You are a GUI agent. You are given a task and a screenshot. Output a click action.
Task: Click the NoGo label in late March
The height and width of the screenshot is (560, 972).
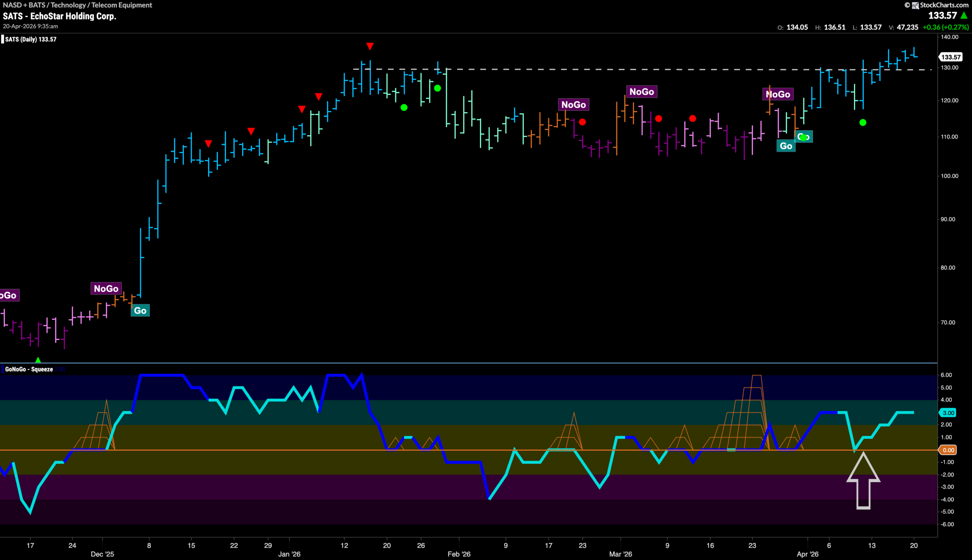pos(778,94)
